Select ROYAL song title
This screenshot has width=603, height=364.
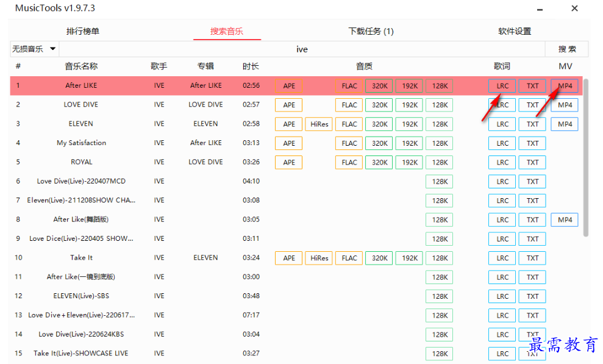pyautogui.click(x=81, y=162)
